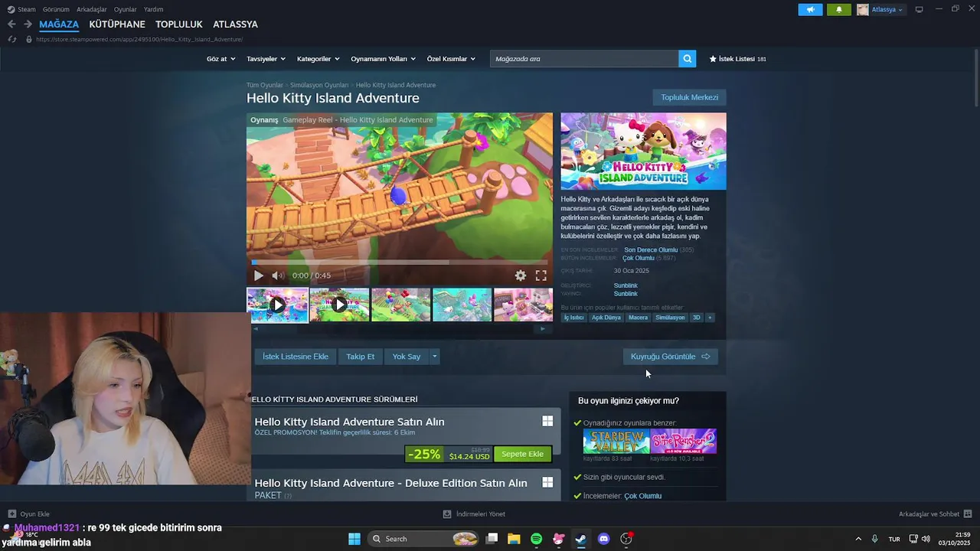Open the megaphone announcements button
This screenshot has height=551, width=980.
(810, 9)
